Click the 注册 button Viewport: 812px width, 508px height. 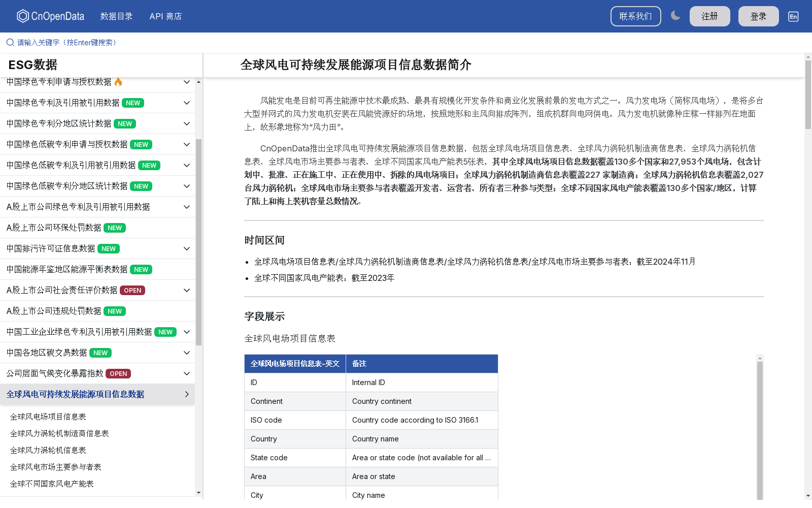point(709,16)
